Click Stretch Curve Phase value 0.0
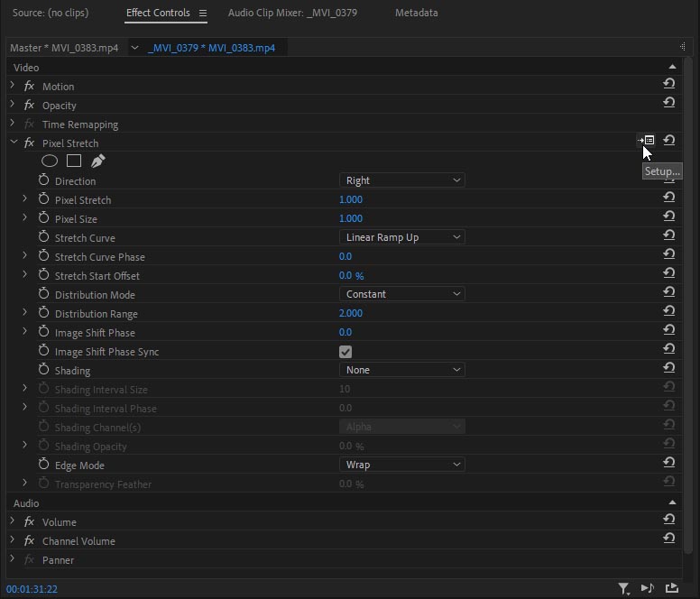The width and height of the screenshot is (700, 599). (x=345, y=256)
